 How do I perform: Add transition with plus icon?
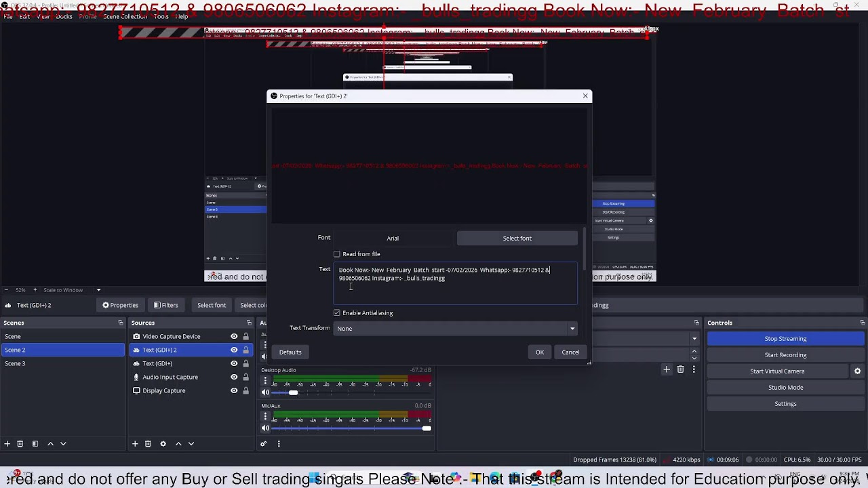pyautogui.click(x=667, y=369)
